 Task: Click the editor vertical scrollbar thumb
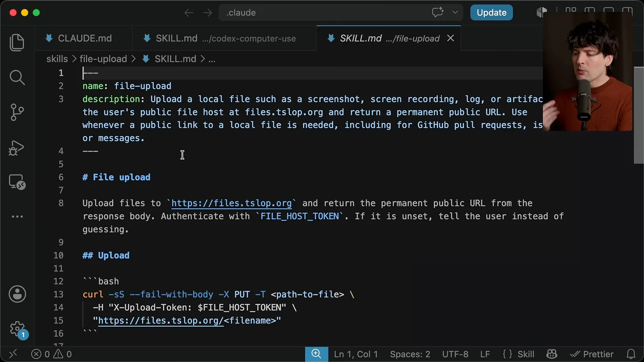(x=639, y=115)
